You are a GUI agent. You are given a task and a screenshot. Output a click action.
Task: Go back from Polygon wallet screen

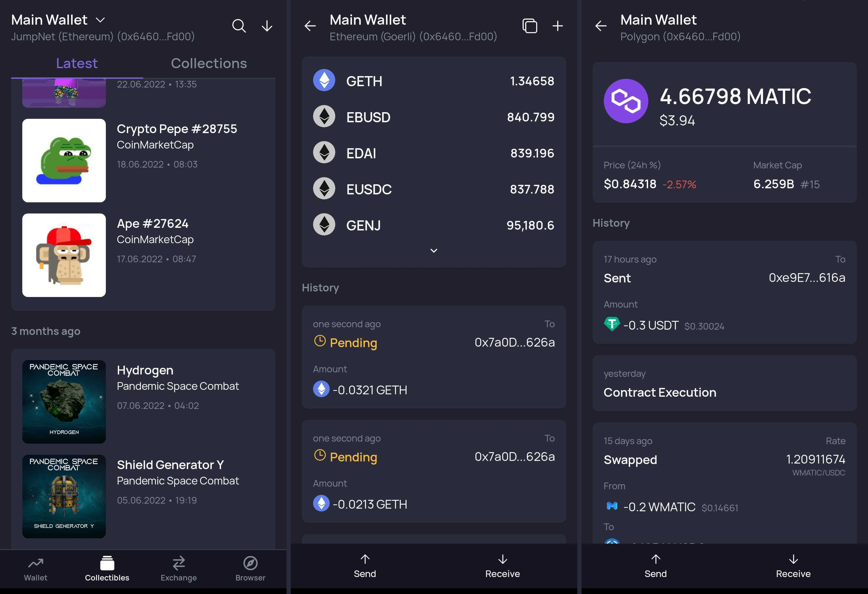pyautogui.click(x=601, y=26)
